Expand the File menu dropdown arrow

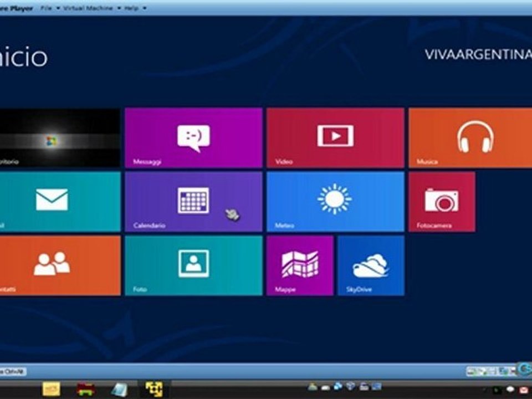[x=58, y=8]
